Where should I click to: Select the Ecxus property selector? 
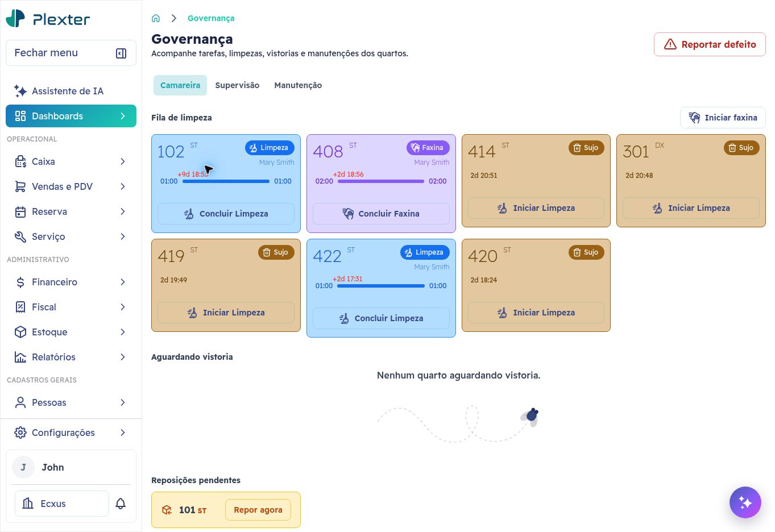(61, 504)
